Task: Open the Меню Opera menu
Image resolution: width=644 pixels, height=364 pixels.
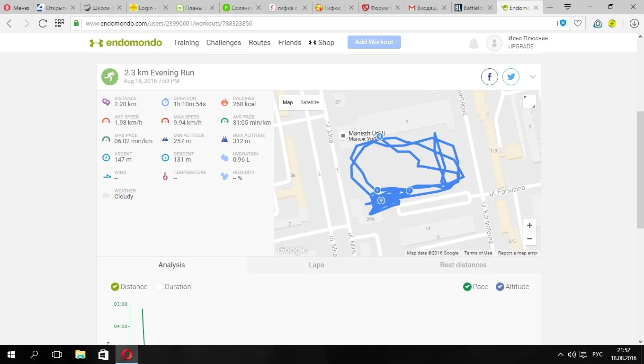Action: pyautogui.click(x=17, y=8)
